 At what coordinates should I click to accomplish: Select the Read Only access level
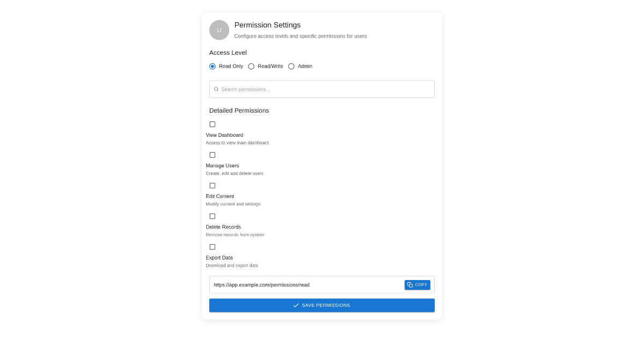coord(213,66)
